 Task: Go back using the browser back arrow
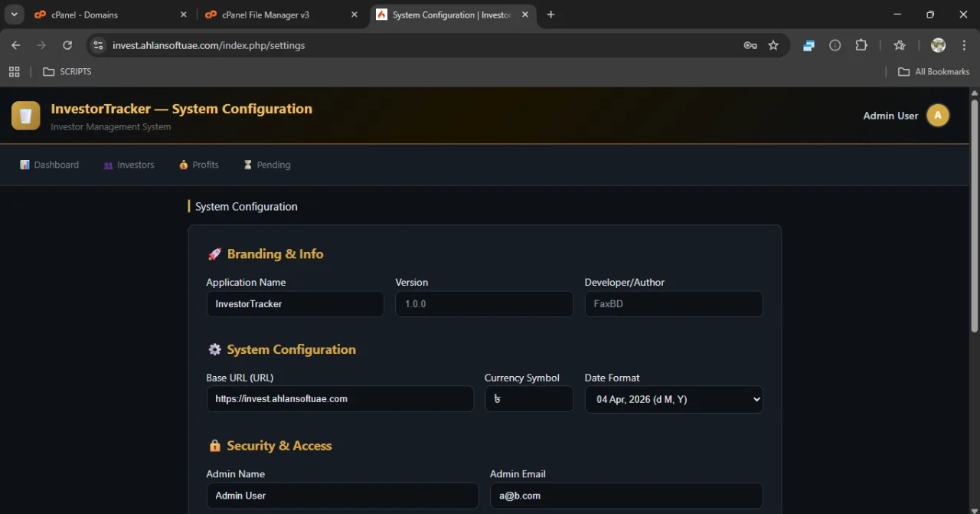[x=16, y=45]
